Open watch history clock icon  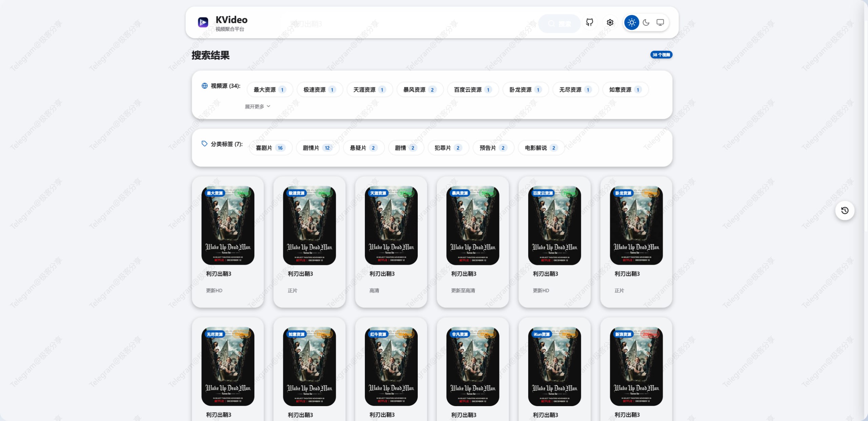pos(845,210)
